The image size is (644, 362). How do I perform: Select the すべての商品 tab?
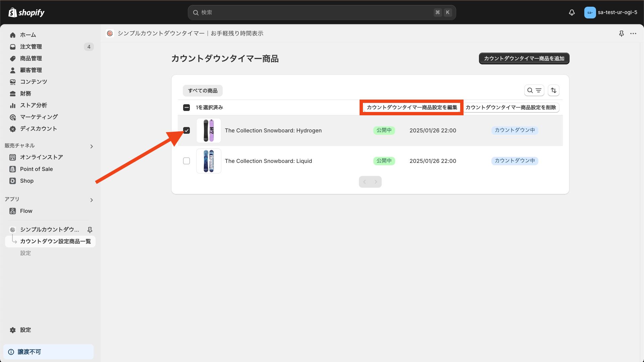tap(202, 90)
